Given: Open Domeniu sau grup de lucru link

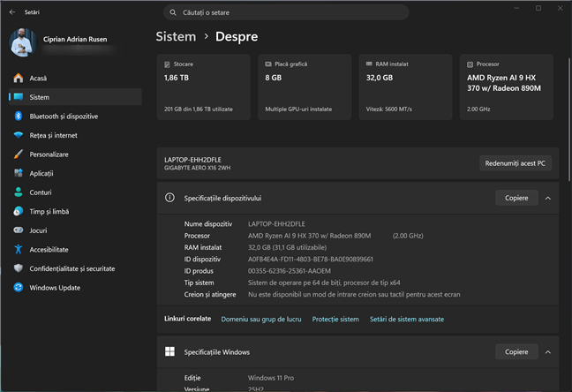Looking at the screenshot, I should click(261, 319).
